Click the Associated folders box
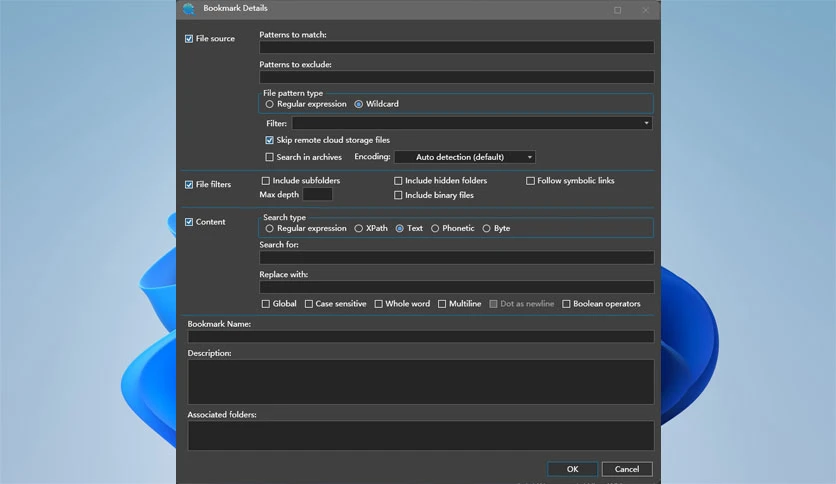836x484 pixels. (x=421, y=435)
